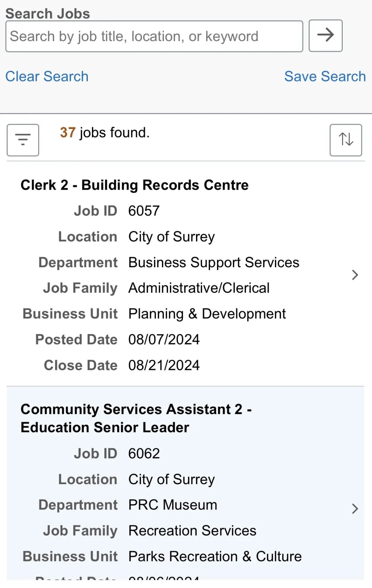Click Parks Recreation & Culture business unit
Screen dimensions: 372x588
(215, 556)
